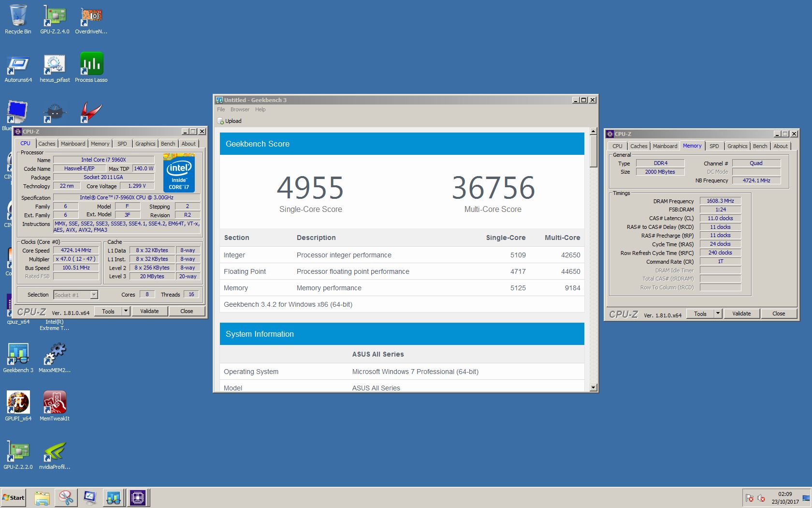Click the Geekbench scrollbar down arrow
The image size is (812, 508).
[594, 388]
